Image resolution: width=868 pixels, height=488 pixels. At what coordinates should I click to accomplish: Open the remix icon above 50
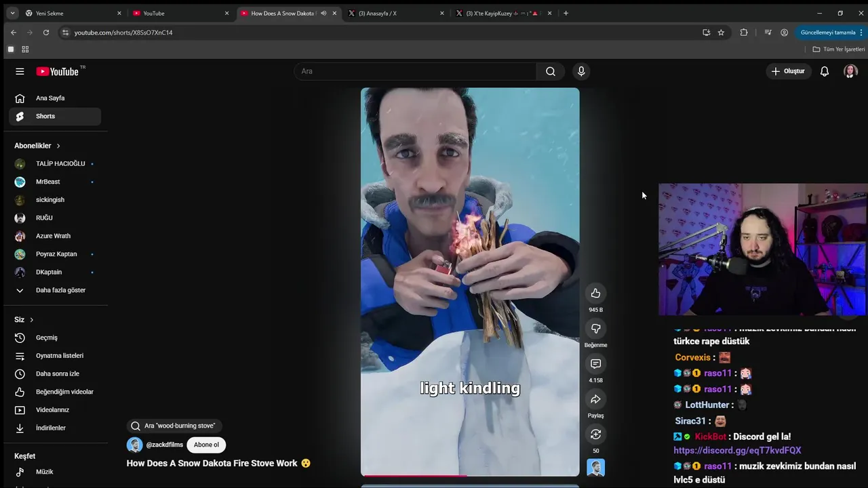click(595, 434)
